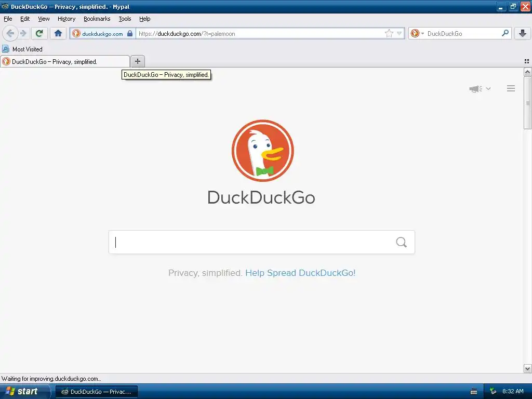Open the DuckDuckGo hamburger menu
The image size is (532, 399).
coord(511,88)
